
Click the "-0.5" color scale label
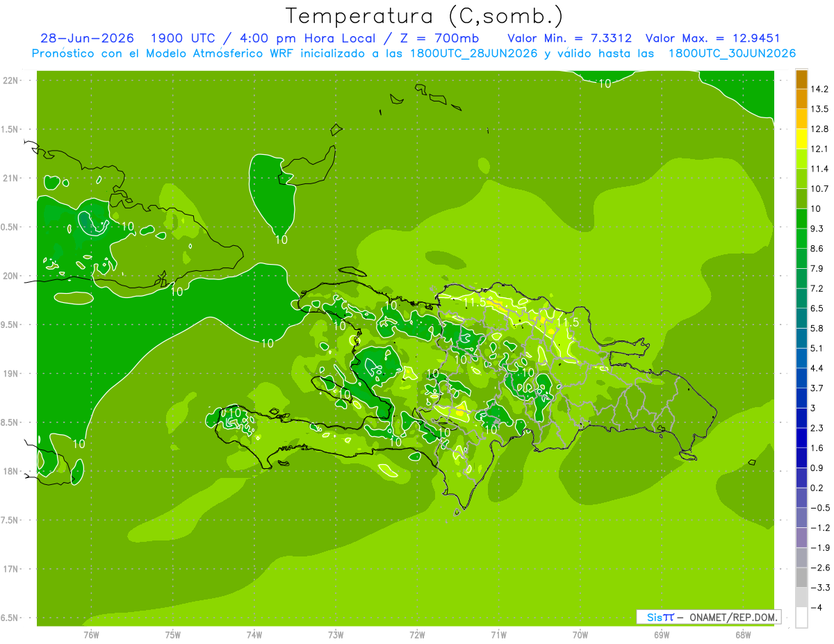[819, 508]
